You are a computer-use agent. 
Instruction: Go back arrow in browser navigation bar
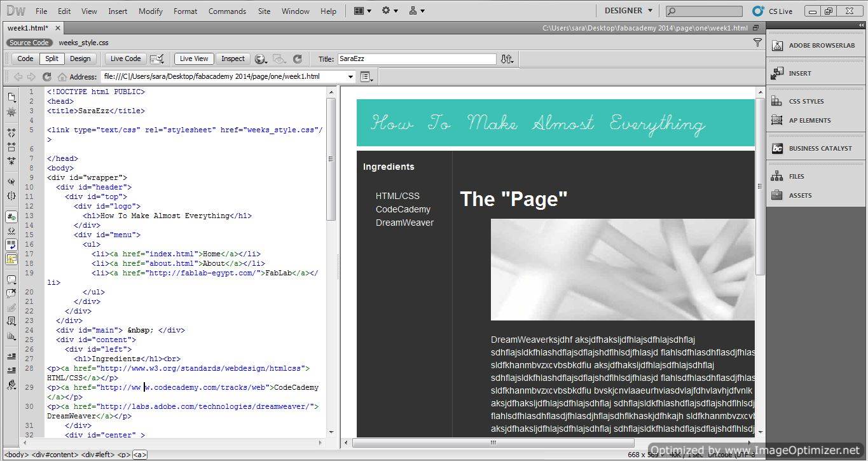tap(18, 77)
